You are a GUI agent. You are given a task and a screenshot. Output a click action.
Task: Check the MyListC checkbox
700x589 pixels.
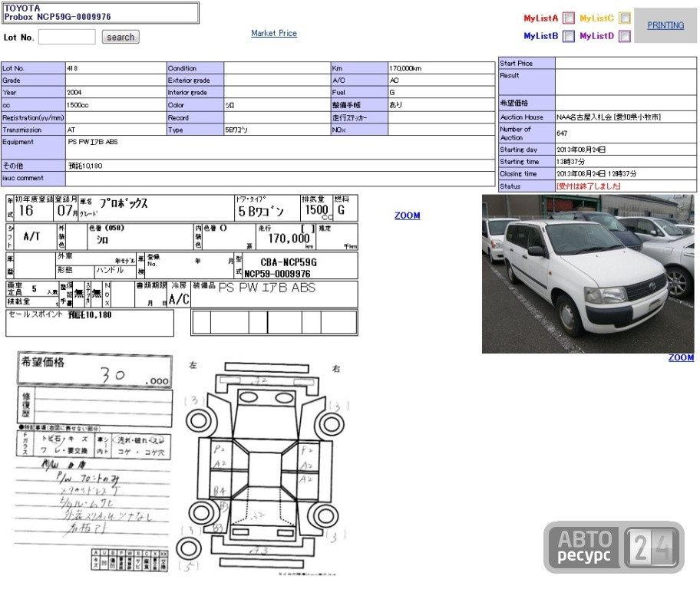click(625, 18)
